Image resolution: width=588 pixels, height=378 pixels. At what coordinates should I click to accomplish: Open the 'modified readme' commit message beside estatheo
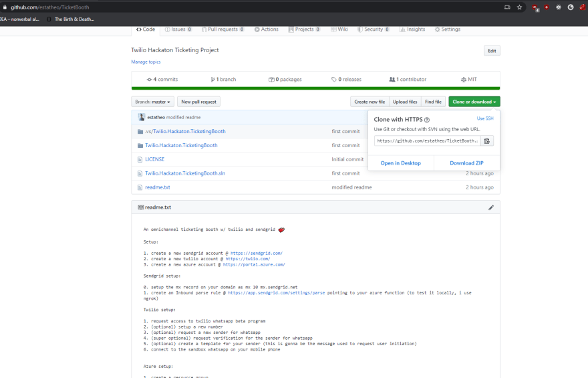click(183, 117)
